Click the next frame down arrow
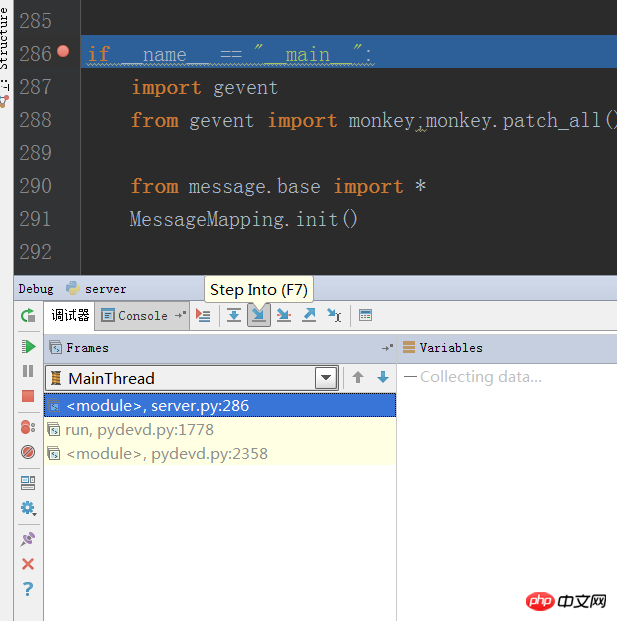Screen dimensions: 617x621 (x=382, y=378)
